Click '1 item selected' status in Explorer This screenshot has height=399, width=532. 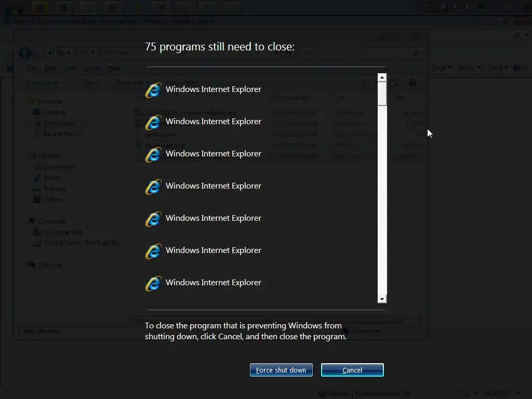tap(38, 331)
